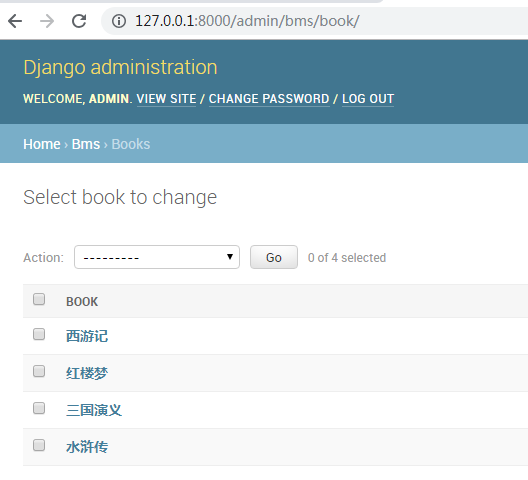528x480 pixels.
Task: Open the CHANGE PASSWORD link
Action: click(269, 99)
